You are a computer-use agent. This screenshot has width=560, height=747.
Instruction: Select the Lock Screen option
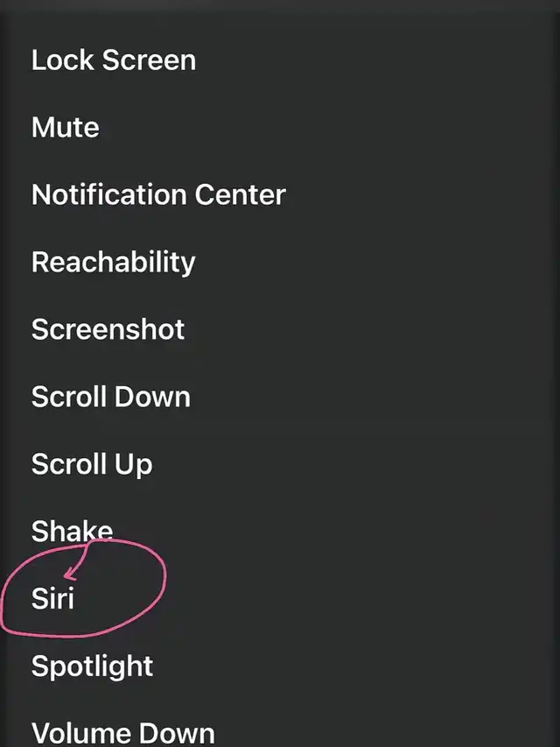pos(114,60)
